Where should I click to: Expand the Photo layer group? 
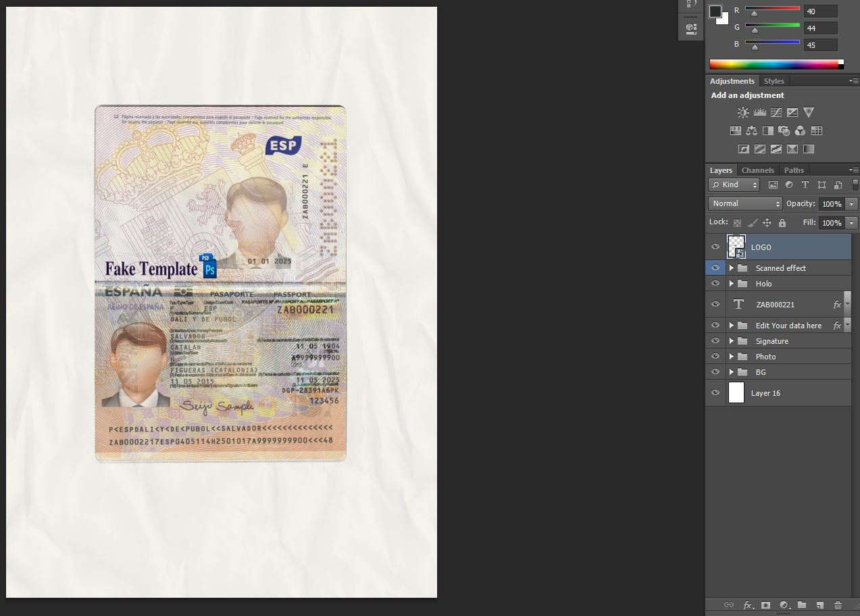pyautogui.click(x=730, y=356)
